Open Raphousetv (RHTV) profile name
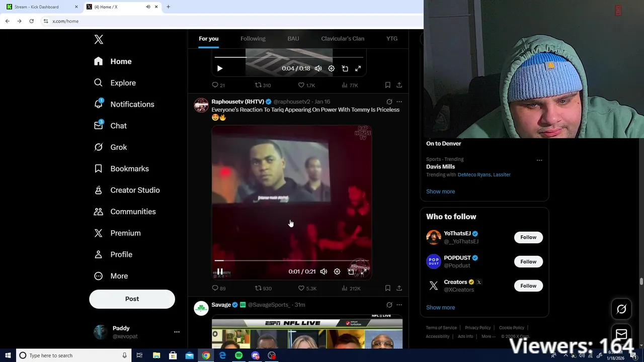 (237, 102)
